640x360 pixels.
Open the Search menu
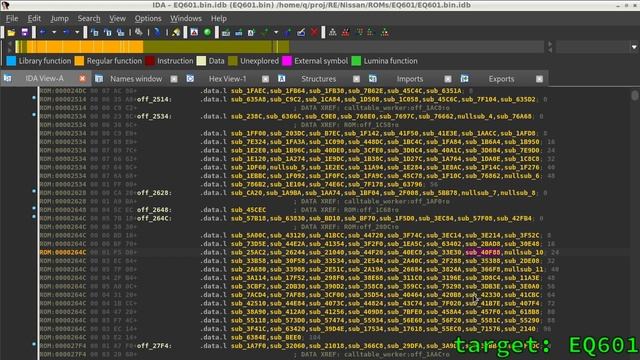(89, 18)
